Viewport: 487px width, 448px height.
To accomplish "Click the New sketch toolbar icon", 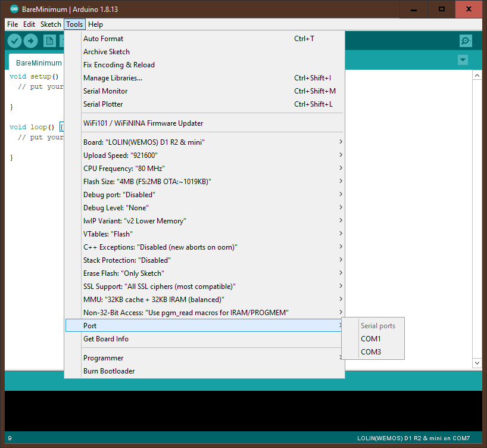I will (x=49, y=41).
